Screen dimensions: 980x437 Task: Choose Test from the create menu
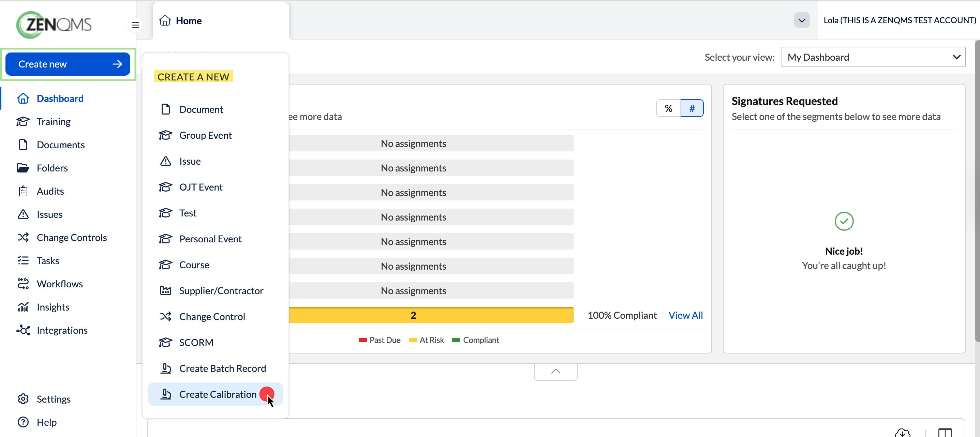click(215, 213)
